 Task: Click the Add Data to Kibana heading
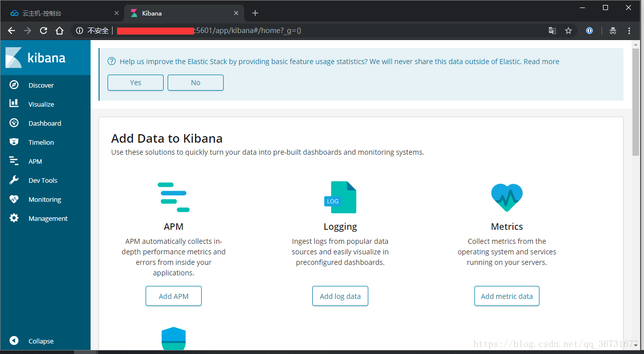pos(167,138)
